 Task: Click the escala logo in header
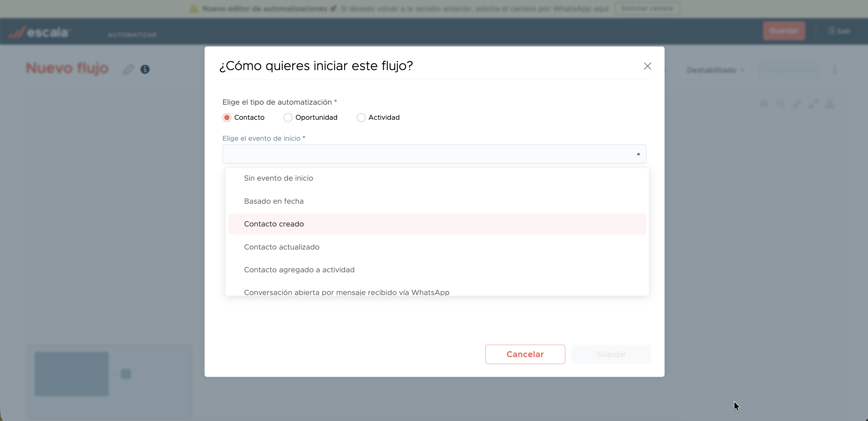coord(40,32)
